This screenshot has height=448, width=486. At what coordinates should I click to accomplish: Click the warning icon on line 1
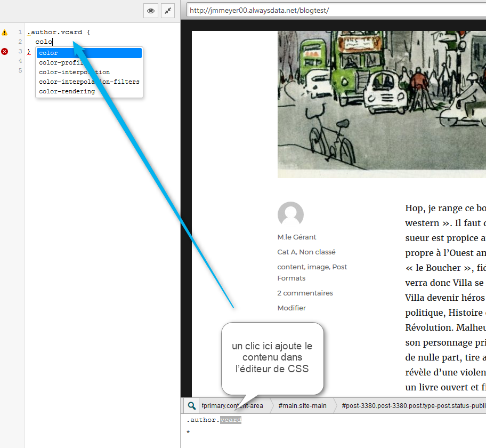click(x=5, y=32)
